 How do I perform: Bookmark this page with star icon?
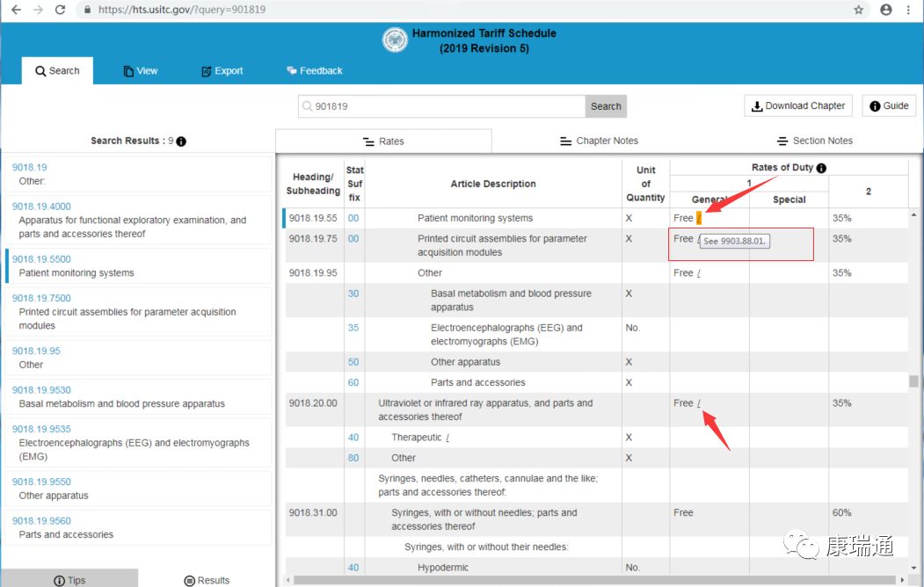pyautogui.click(x=859, y=10)
